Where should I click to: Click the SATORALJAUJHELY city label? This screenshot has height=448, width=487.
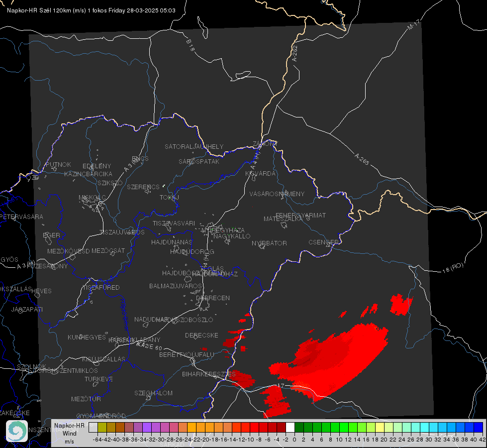point(194,146)
